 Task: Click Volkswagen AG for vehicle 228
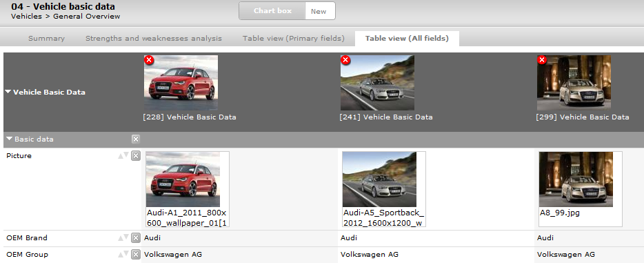click(x=173, y=255)
